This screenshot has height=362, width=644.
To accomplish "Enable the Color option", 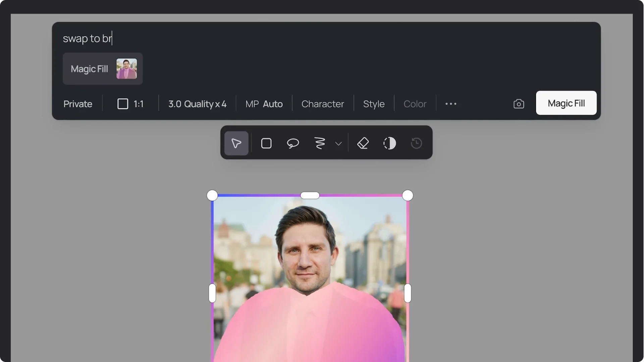I will [415, 104].
